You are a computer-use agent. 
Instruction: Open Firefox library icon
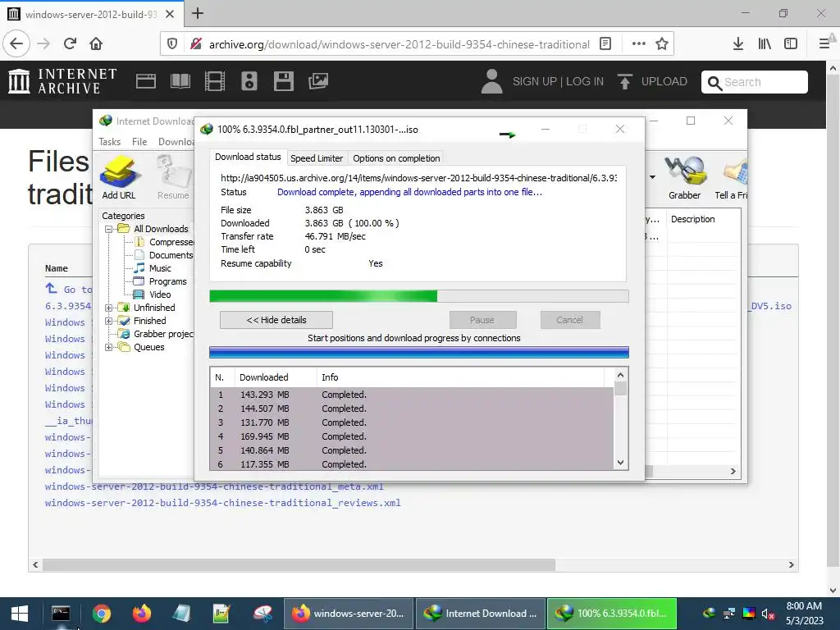(765, 44)
